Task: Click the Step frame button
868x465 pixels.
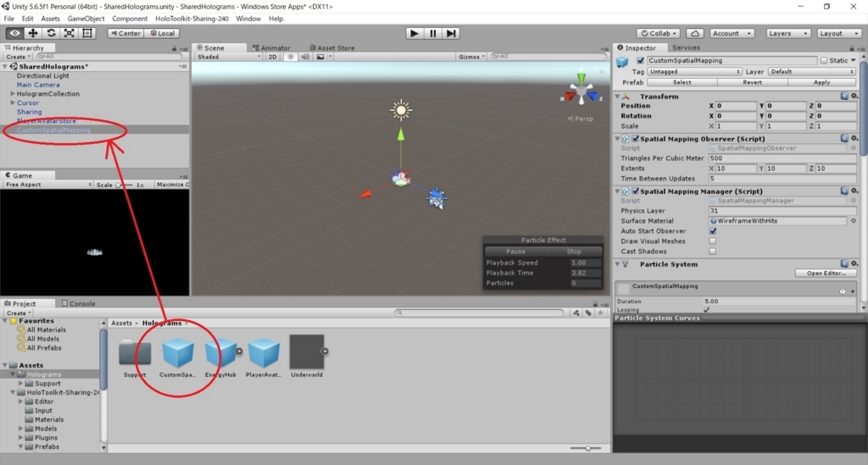Action: (x=451, y=33)
